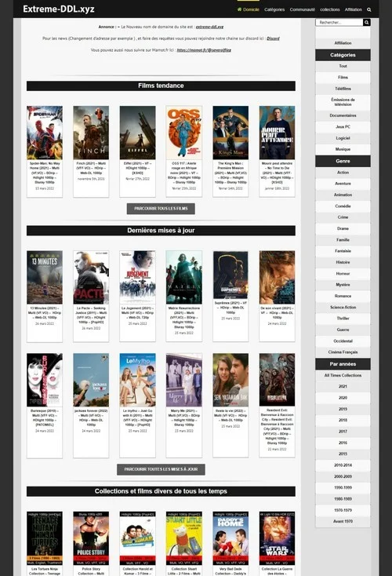Open the Catégories menu in the header
The image size is (392, 576).
(x=274, y=9)
